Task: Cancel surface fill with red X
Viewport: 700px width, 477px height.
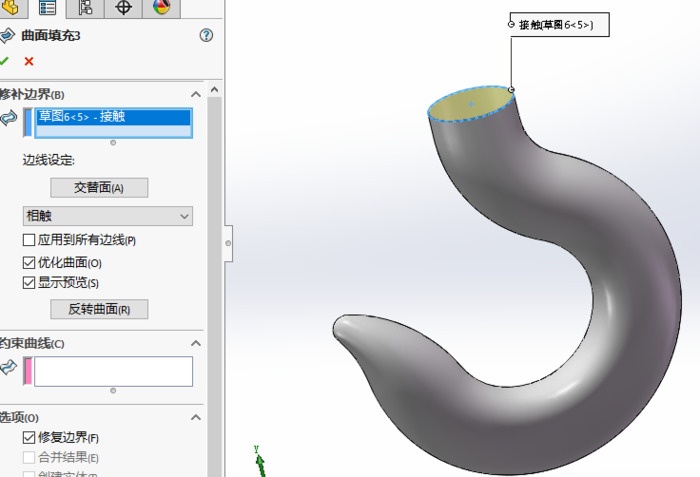Action: [x=28, y=61]
